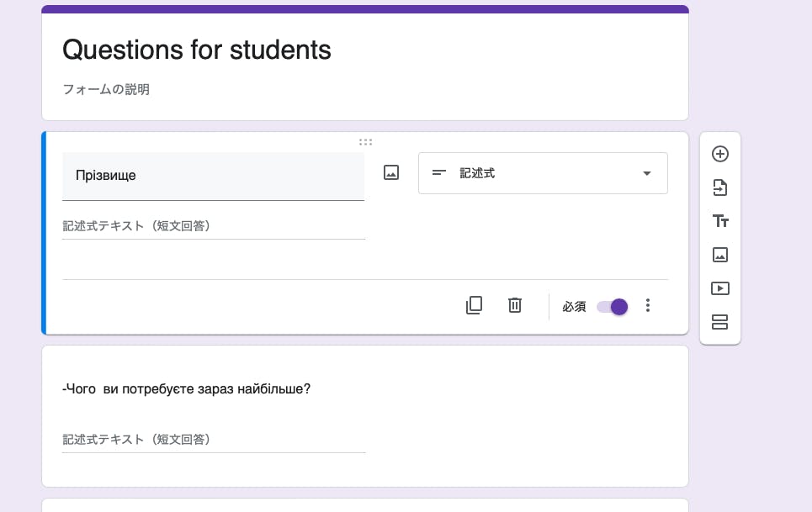Toggle the 必須 required switch off
This screenshot has height=512, width=812.
tap(613, 307)
